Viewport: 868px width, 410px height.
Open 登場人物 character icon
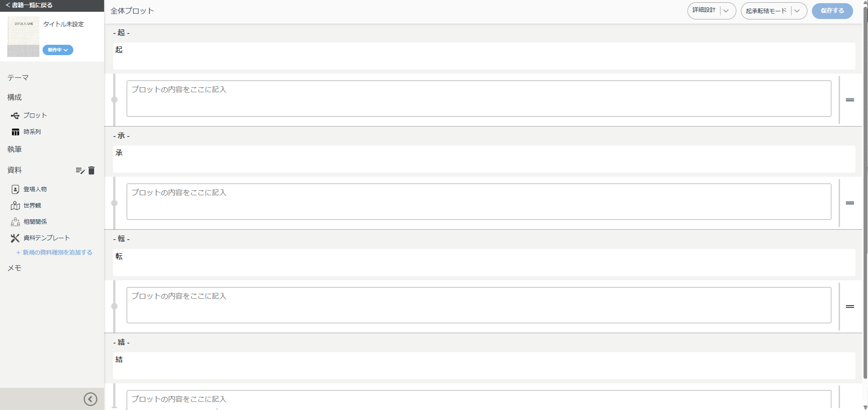click(15, 189)
